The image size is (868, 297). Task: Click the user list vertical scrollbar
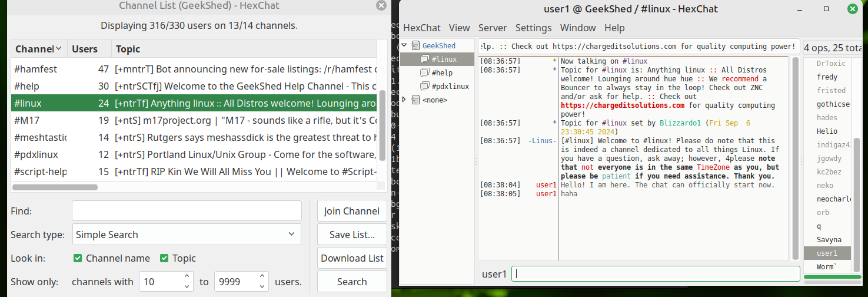(857, 206)
